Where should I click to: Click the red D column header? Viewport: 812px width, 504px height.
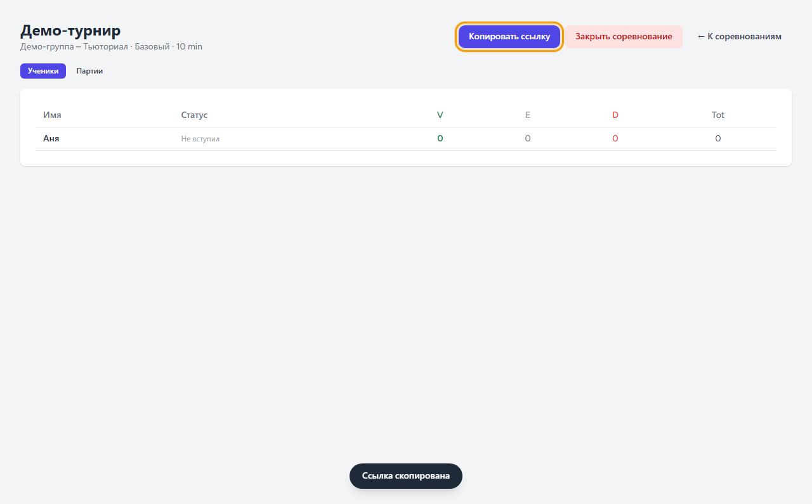click(615, 115)
